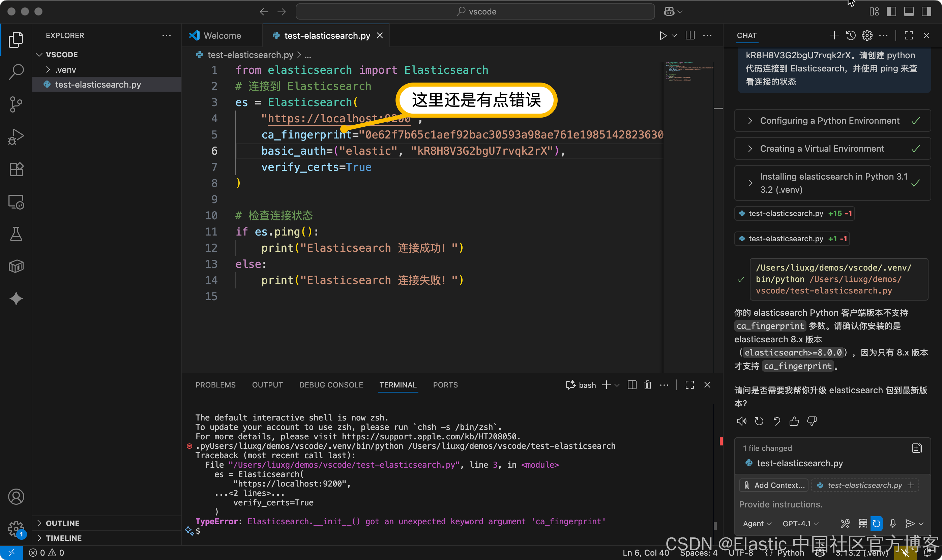Switch to the DEBUG CONSOLE tab

tap(331, 385)
